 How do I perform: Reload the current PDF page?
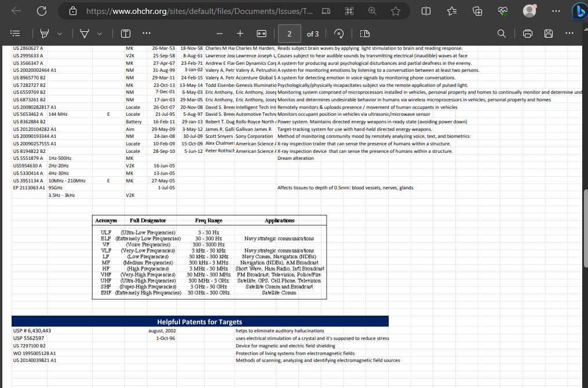42,11
